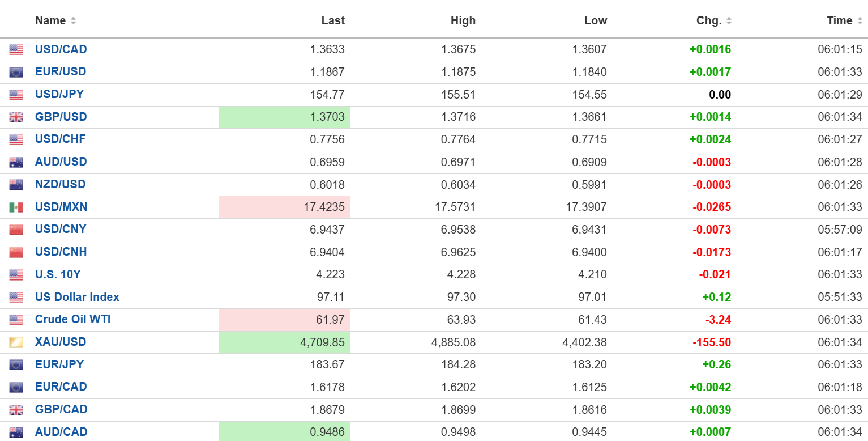Image resolution: width=868 pixels, height=441 pixels.
Task: Sort table by Chg. column arrows
Action: pyautogui.click(x=729, y=21)
